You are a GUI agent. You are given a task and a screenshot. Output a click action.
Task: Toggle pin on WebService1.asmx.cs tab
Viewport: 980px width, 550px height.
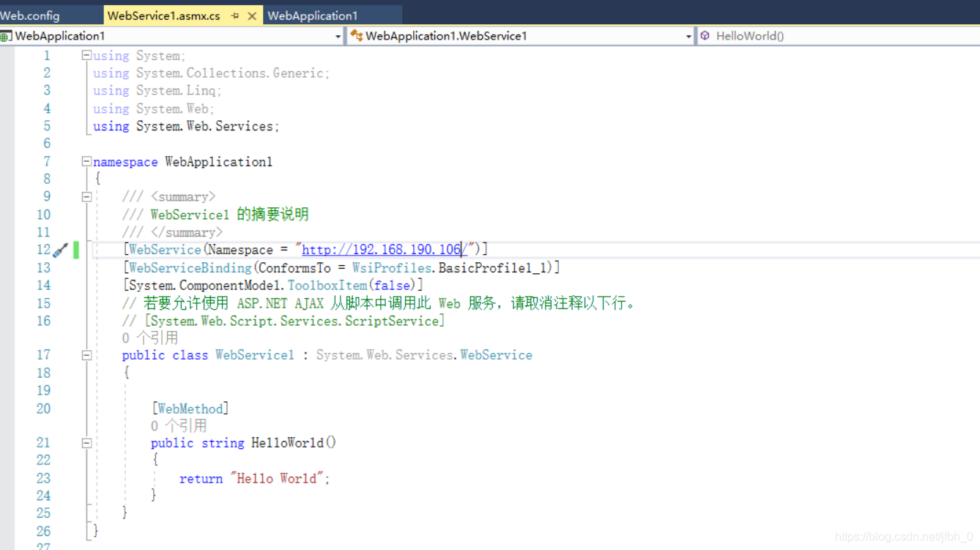pos(235,15)
